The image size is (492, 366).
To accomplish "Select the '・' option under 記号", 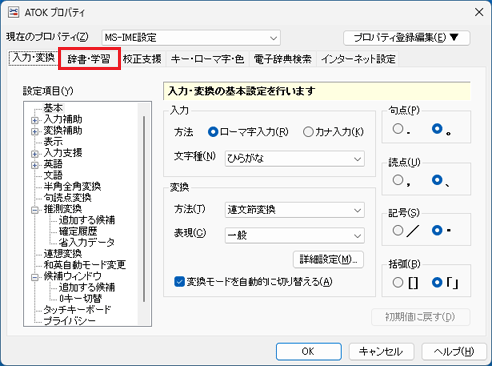I will (437, 230).
